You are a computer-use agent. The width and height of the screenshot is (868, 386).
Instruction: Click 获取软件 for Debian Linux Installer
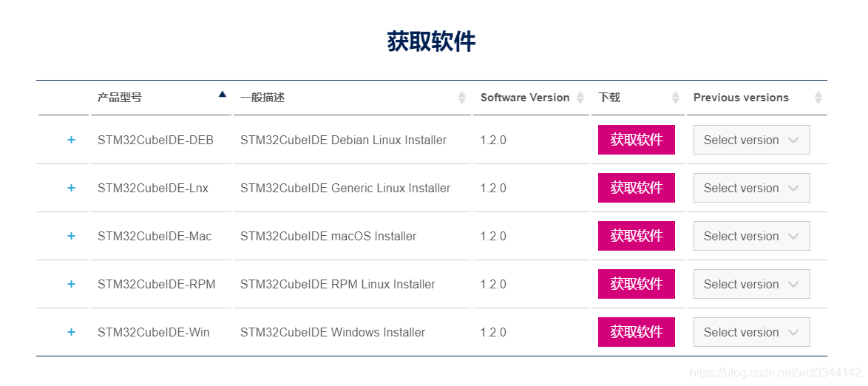(x=637, y=140)
